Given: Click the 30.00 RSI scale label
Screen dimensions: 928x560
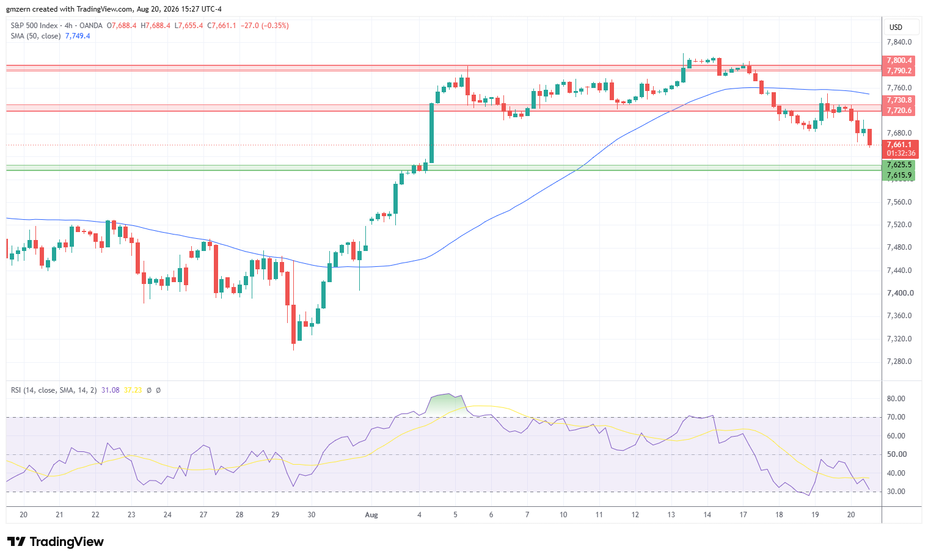Looking at the screenshot, I should [x=897, y=492].
